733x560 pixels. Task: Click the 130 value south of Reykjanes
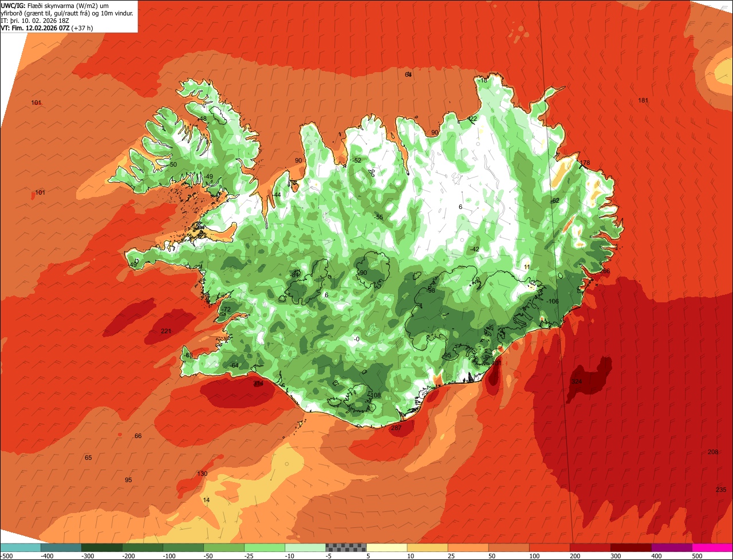pos(202,474)
